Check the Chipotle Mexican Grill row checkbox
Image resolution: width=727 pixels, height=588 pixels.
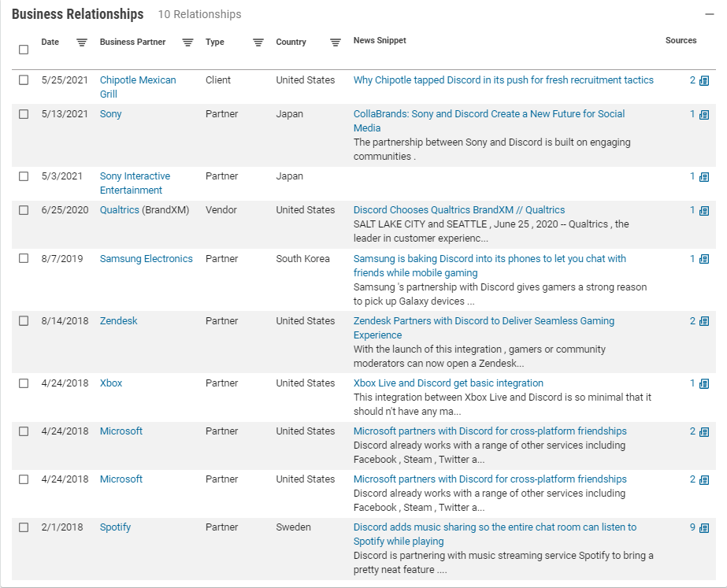24,80
